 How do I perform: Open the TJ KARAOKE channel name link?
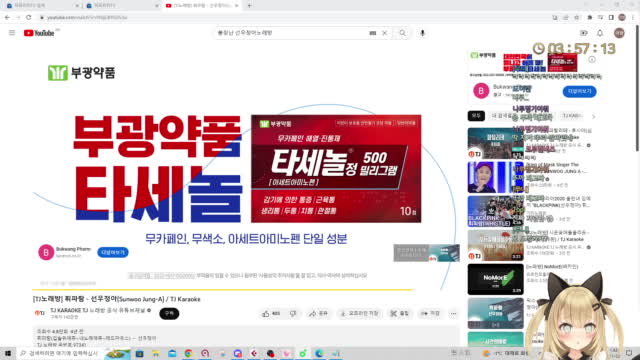click(x=98, y=310)
